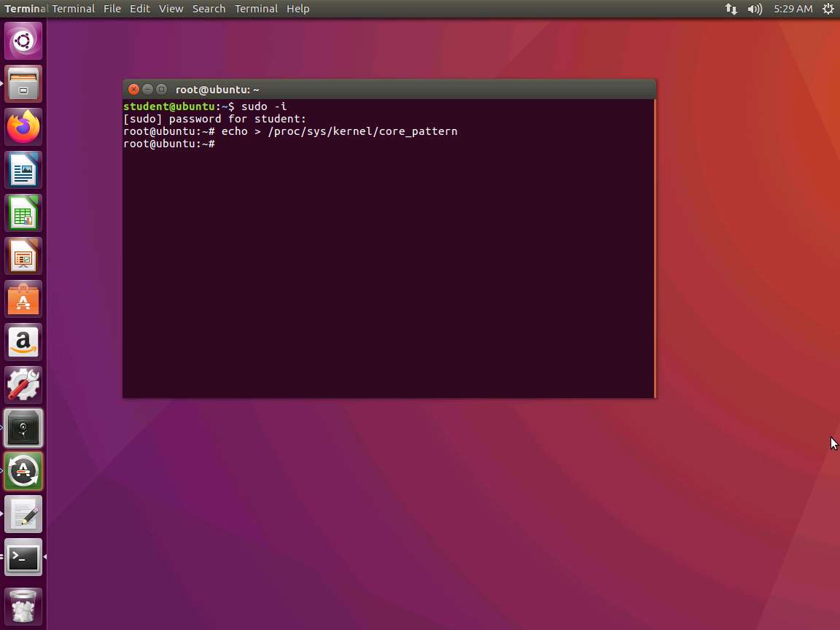Click the terminal prompt input area
Screen dimensions: 840x630
[x=386, y=255]
